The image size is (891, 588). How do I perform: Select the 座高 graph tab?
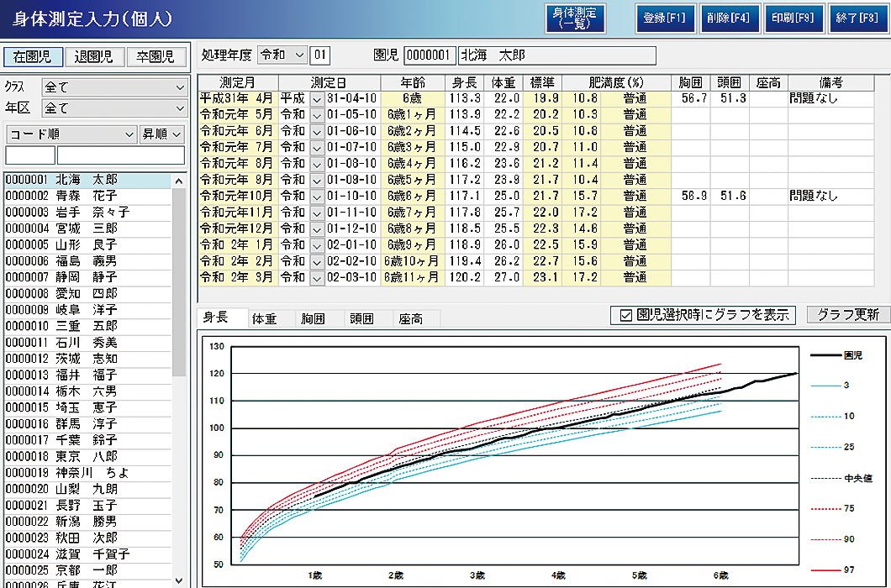click(x=410, y=318)
